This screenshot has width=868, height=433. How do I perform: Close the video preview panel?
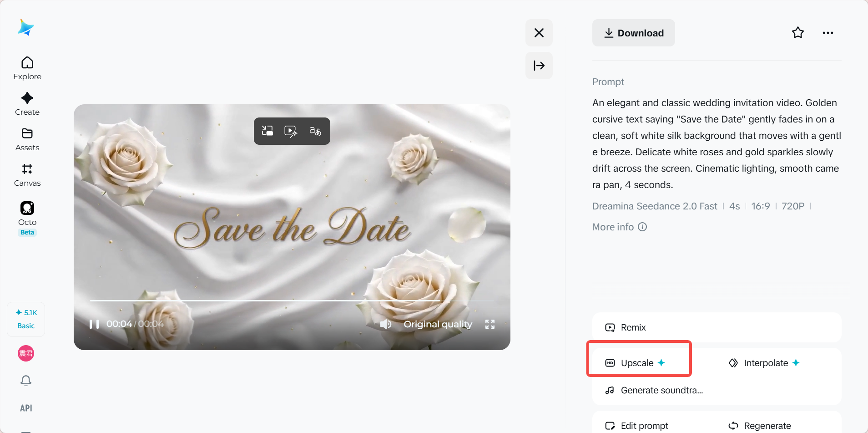click(x=539, y=33)
